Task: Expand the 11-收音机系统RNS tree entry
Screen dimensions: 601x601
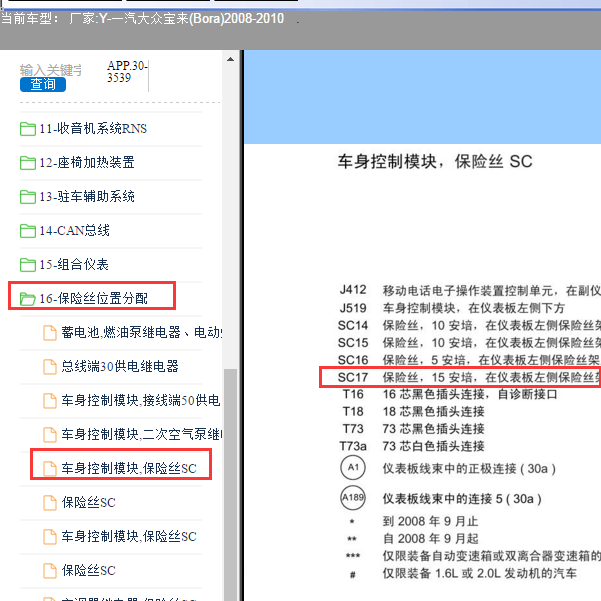Action: coord(93,129)
